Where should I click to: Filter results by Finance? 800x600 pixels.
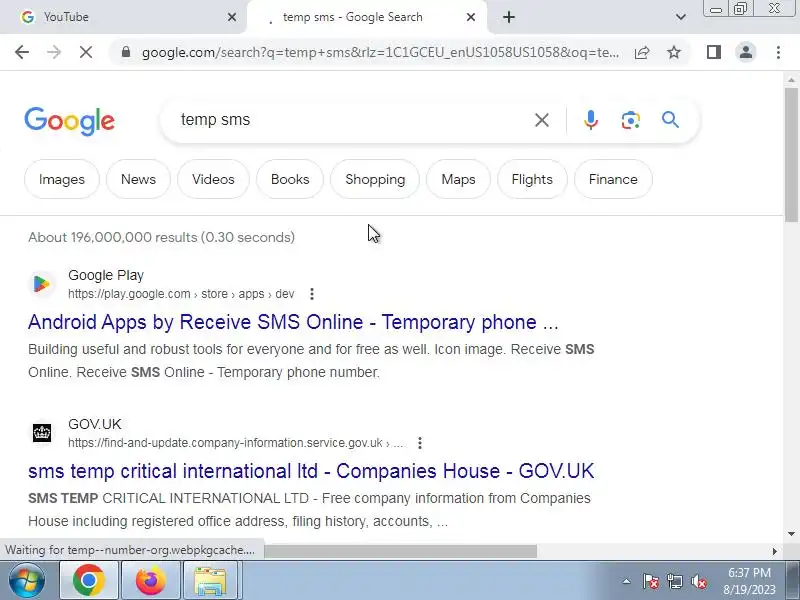click(x=613, y=179)
